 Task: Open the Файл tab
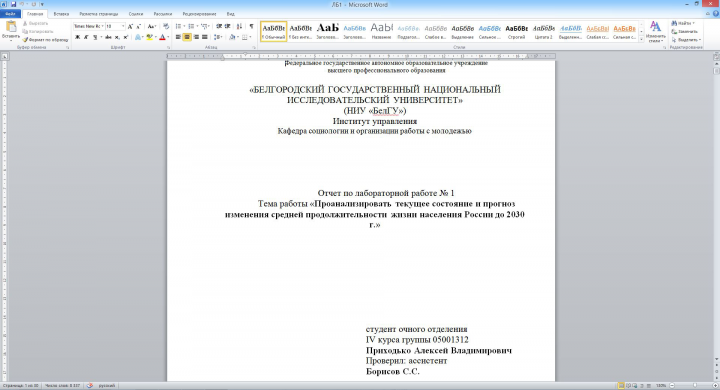pos(10,14)
